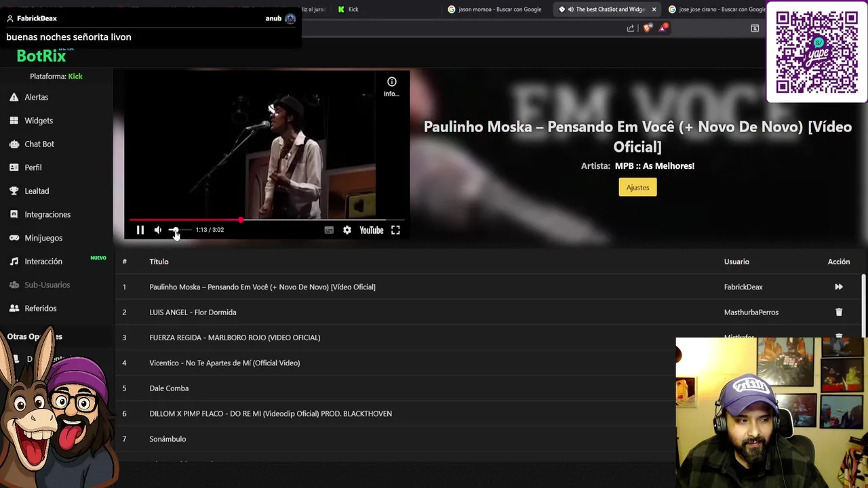Open the Widgets sidebar section
Screen dimensions: 868x488
(38, 121)
